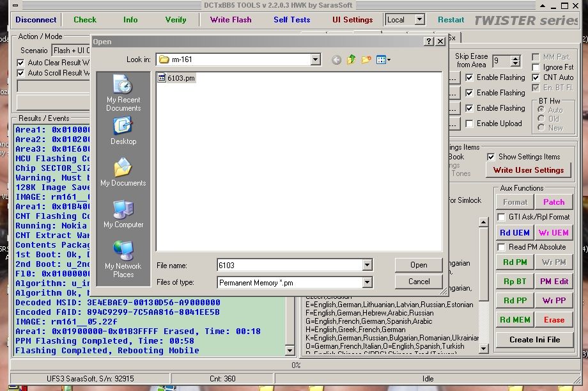Cancel the Open file dialog
Viewport: 588px width, 391px height.
[x=419, y=282]
